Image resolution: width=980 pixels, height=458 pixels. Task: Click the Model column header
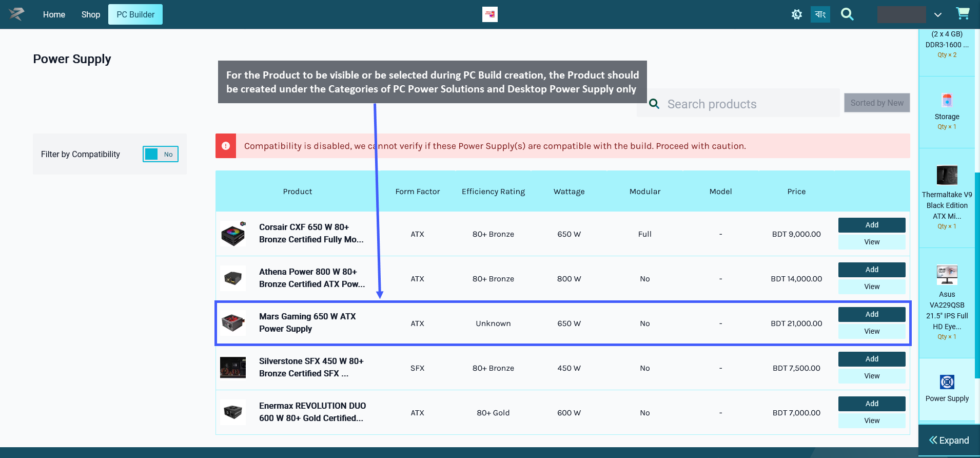720,192
